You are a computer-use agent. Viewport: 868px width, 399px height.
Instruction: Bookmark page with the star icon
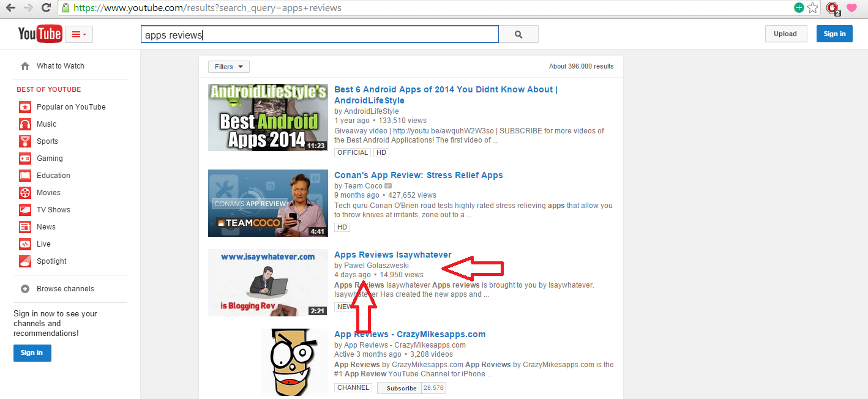813,8
